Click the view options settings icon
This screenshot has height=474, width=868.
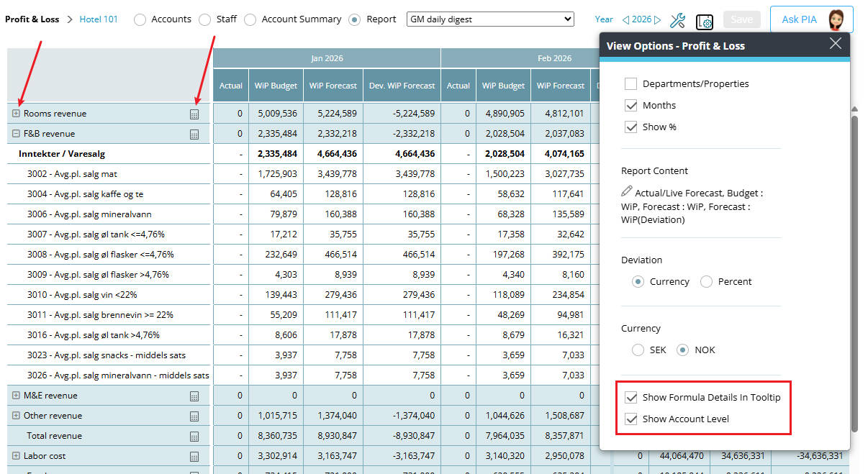tap(705, 21)
